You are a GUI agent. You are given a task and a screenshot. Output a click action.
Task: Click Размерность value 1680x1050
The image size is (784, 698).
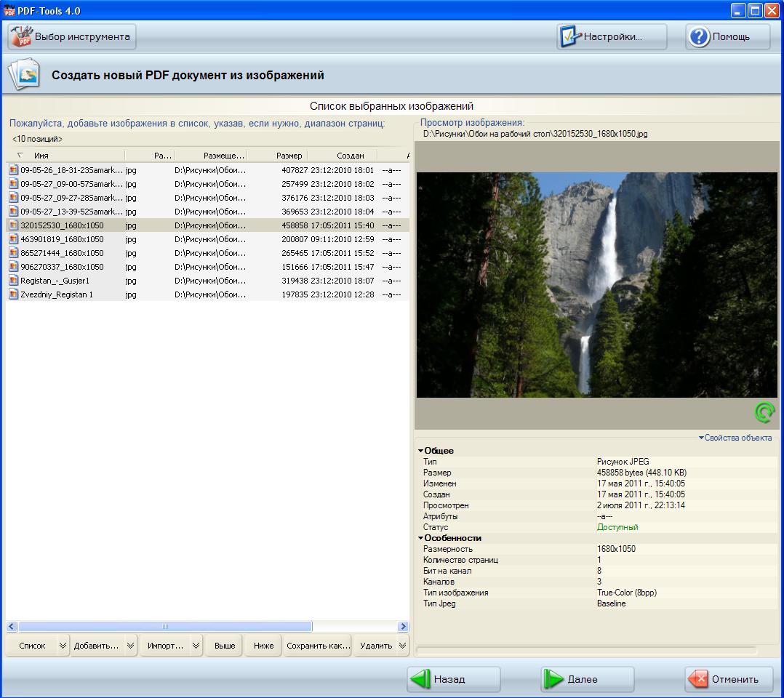pos(616,549)
